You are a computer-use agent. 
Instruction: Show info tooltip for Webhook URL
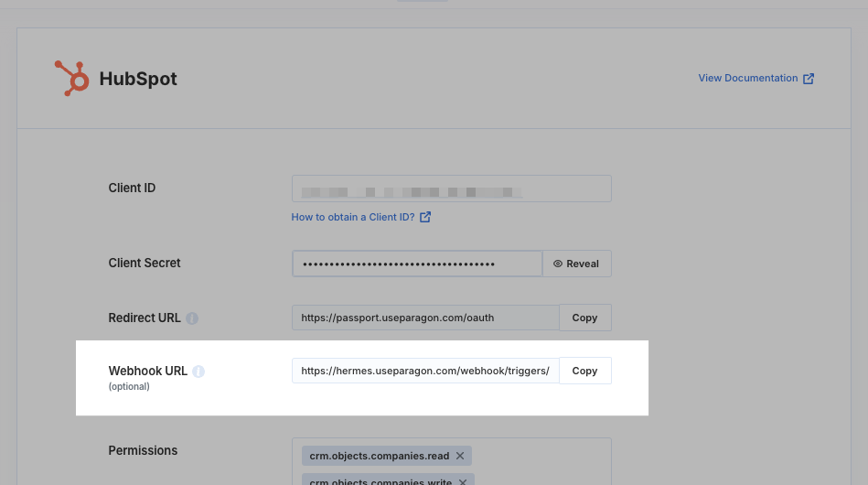pyautogui.click(x=198, y=372)
